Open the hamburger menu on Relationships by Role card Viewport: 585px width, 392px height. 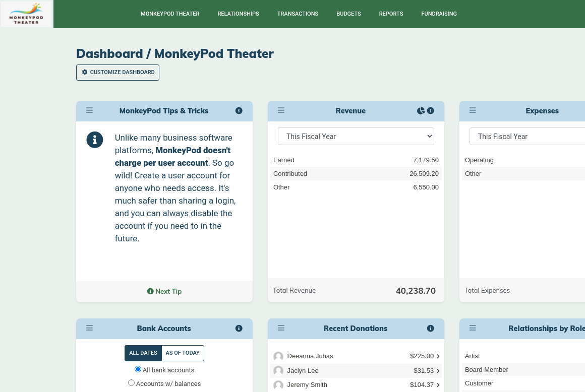pyautogui.click(x=473, y=328)
